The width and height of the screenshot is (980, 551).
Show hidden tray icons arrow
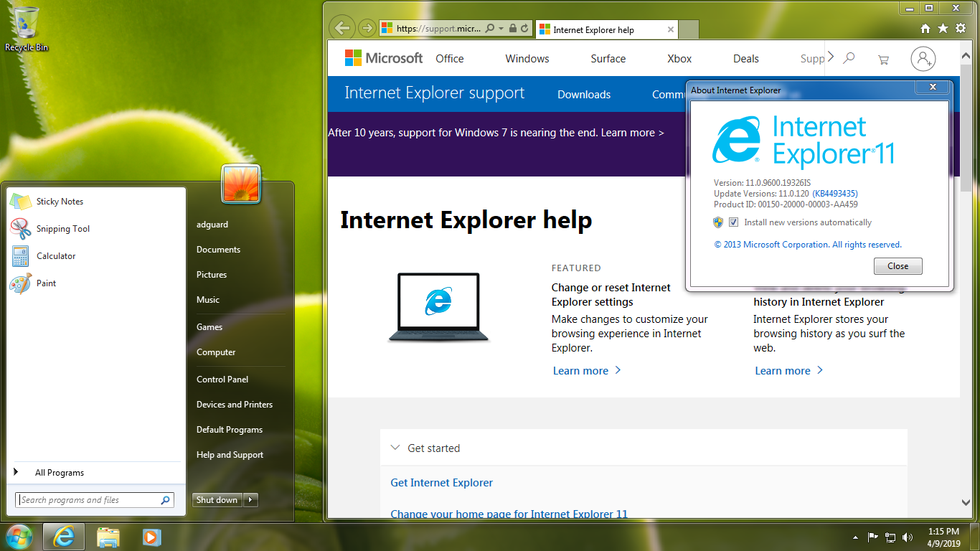[x=855, y=537]
